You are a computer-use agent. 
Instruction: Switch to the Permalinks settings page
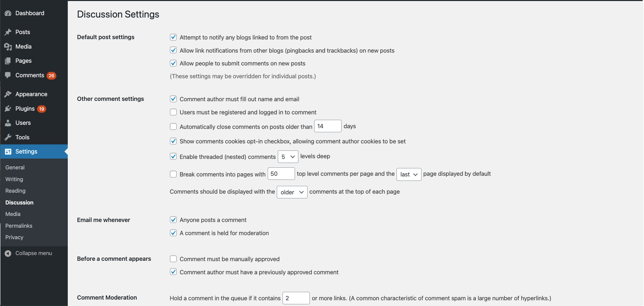19,226
